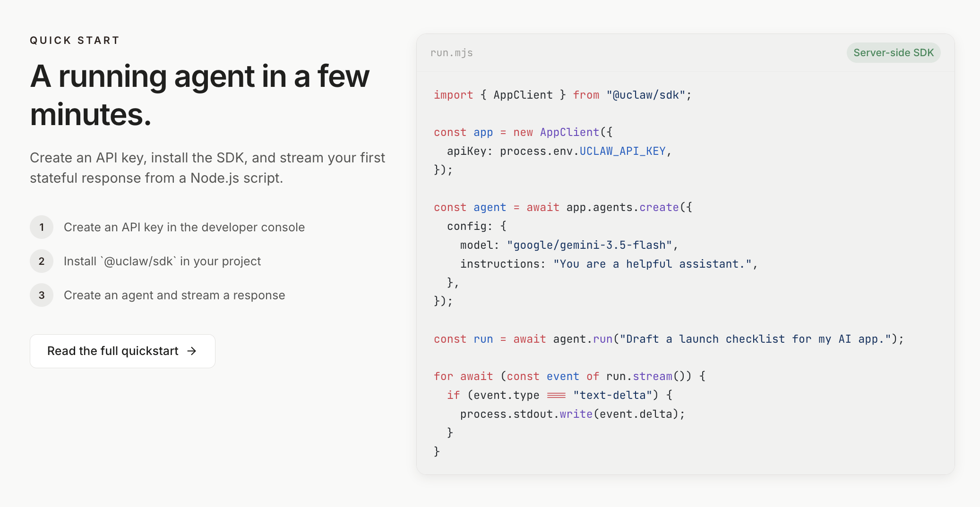The height and width of the screenshot is (507, 980).
Task: Click the 'for await (const event of run.stream())' line
Action: [570, 377]
